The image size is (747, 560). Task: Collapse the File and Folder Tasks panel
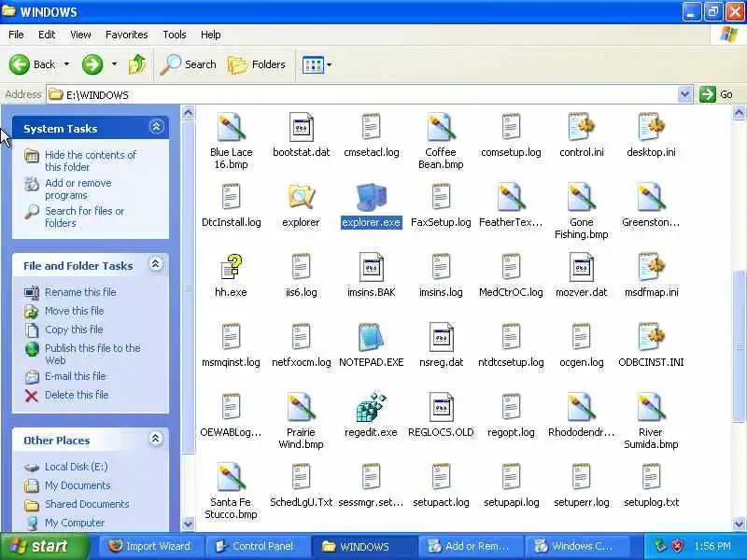156,264
